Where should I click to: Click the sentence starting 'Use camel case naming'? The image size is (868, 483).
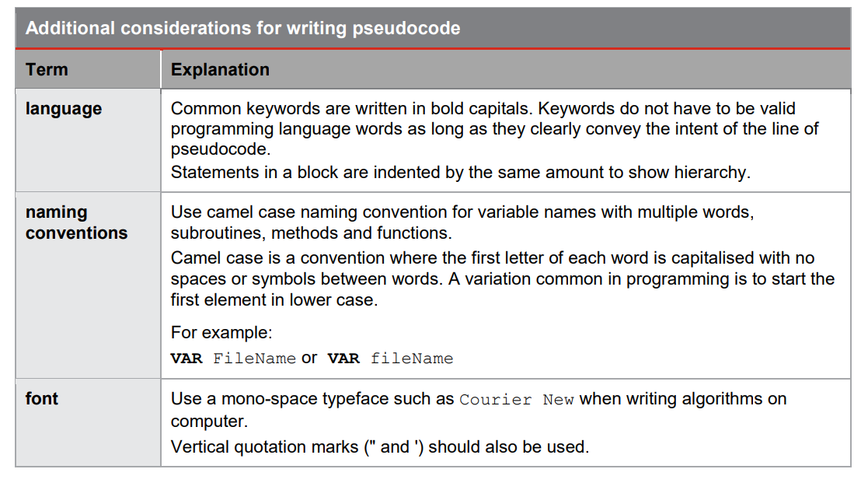(x=462, y=212)
